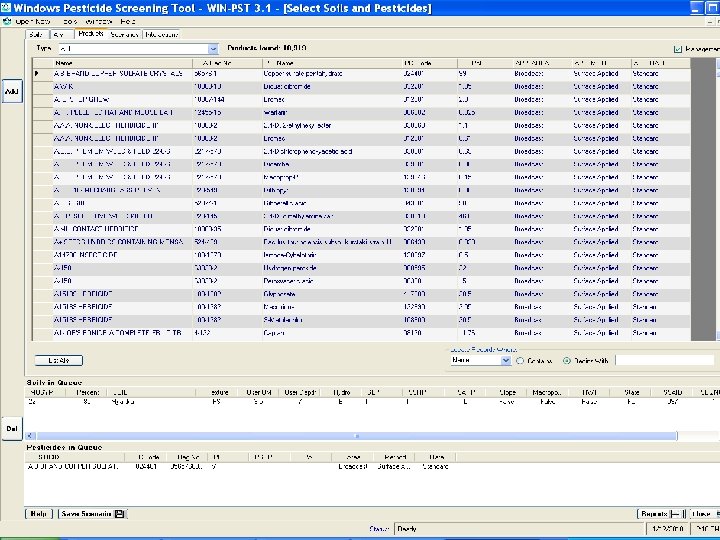
Task: Switch to the Scenarios tab
Action: tap(124, 34)
